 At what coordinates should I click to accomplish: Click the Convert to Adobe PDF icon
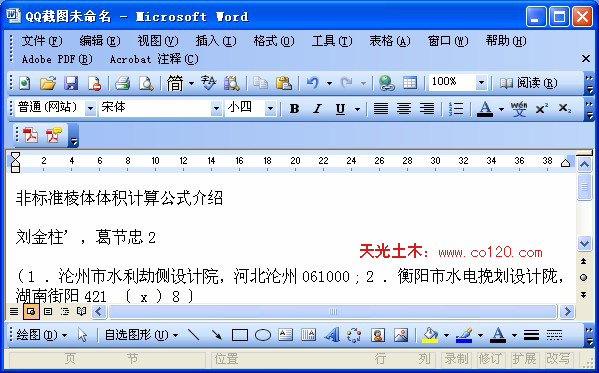point(30,135)
